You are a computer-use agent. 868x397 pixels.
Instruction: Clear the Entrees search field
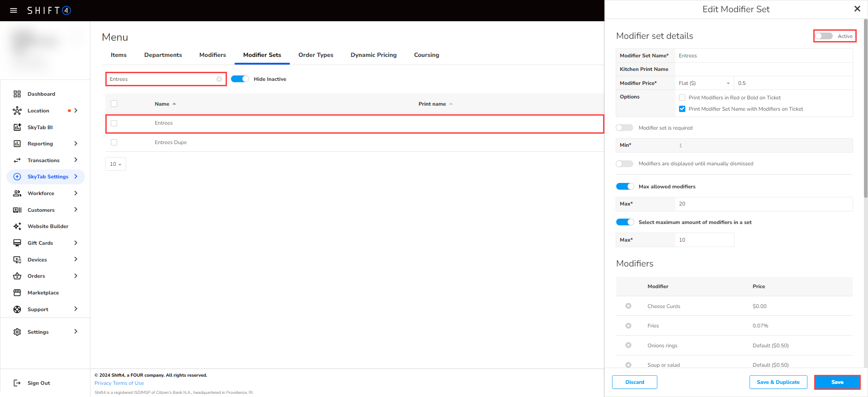(x=219, y=79)
